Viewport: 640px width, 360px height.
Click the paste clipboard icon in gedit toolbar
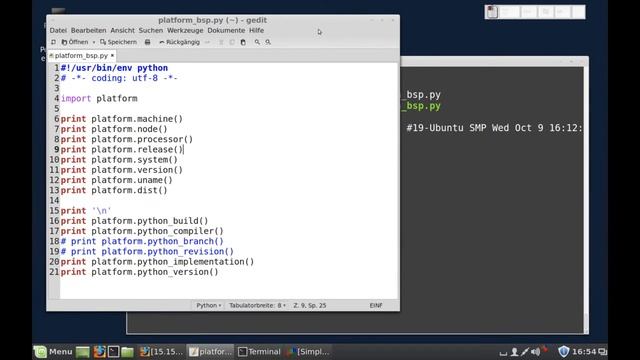point(243,42)
